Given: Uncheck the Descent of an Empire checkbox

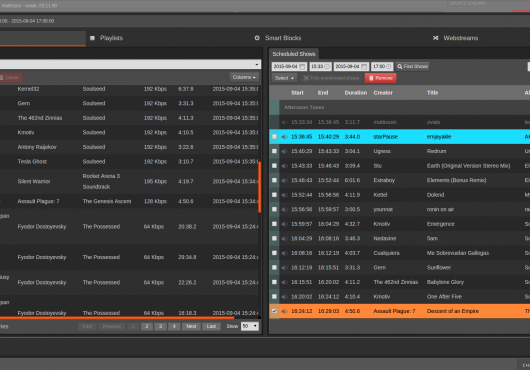Looking at the screenshot, I should tap(274, 311).
